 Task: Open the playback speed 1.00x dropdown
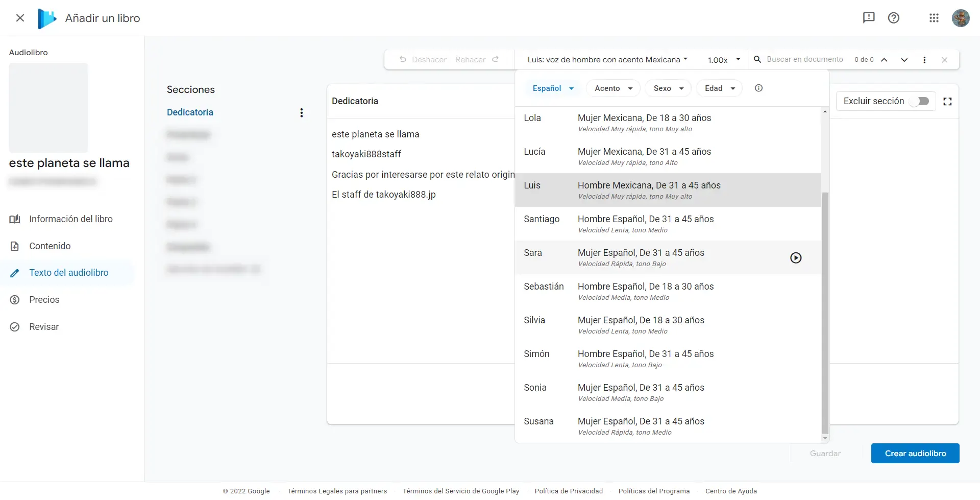click(723, 60)
